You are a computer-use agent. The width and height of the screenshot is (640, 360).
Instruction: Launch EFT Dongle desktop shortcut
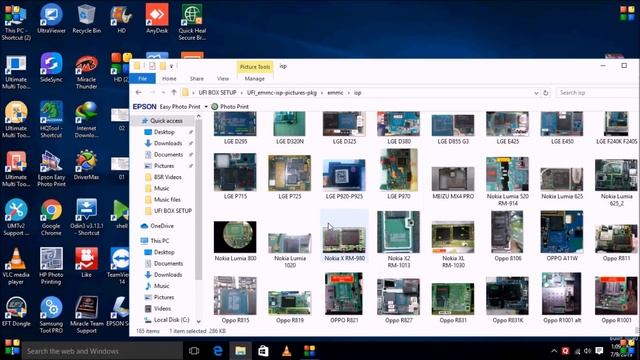16,312
